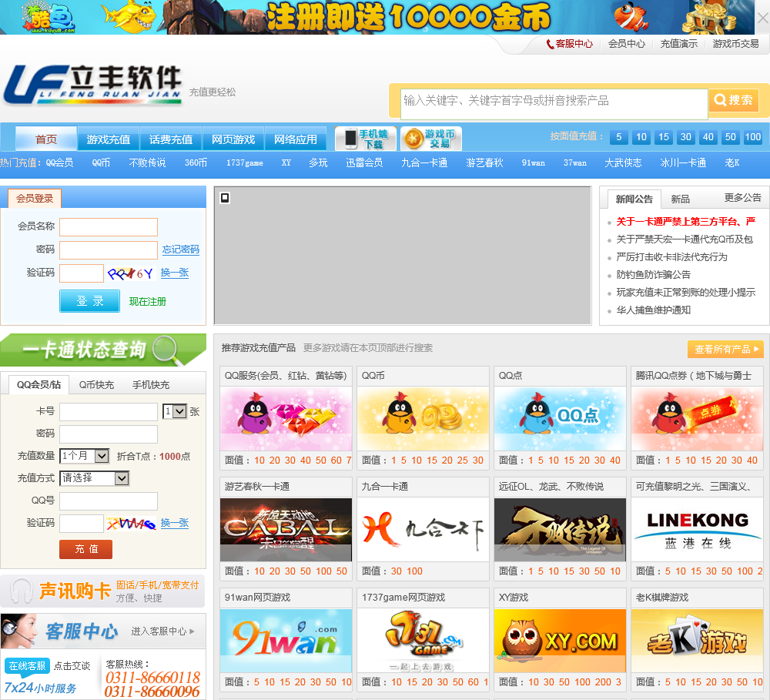
Task: Open the Tencent QQ coupon thumbnail
Action: [x=697, y=418]
